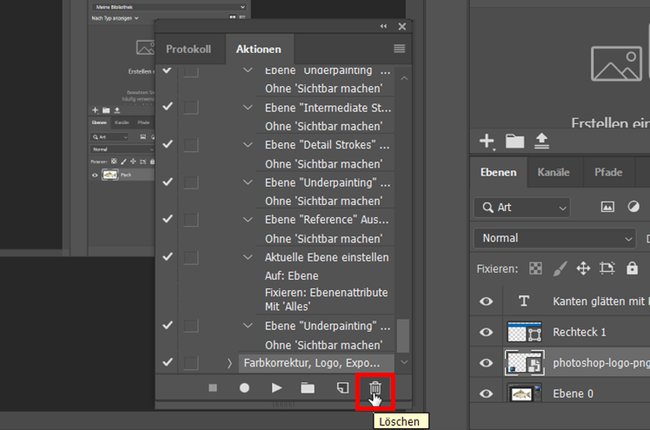
Task: Create a new action set folder
Action: [308, 388]
